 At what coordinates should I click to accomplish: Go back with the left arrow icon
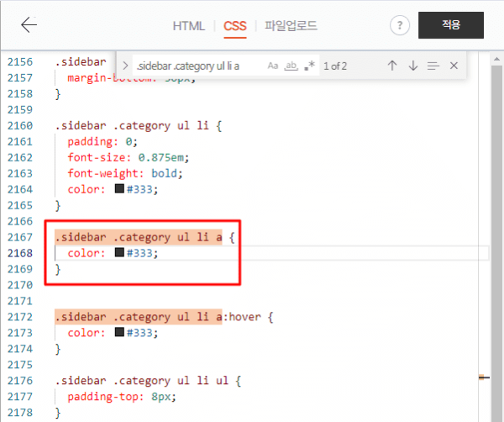pyautogui.click(x=29, y=24)
